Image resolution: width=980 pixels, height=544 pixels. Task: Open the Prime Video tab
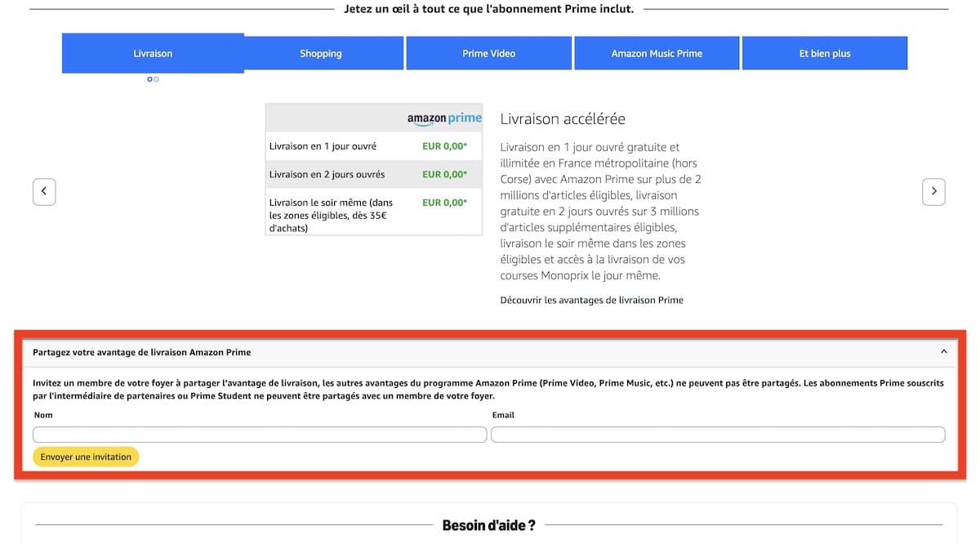(488, 53)
